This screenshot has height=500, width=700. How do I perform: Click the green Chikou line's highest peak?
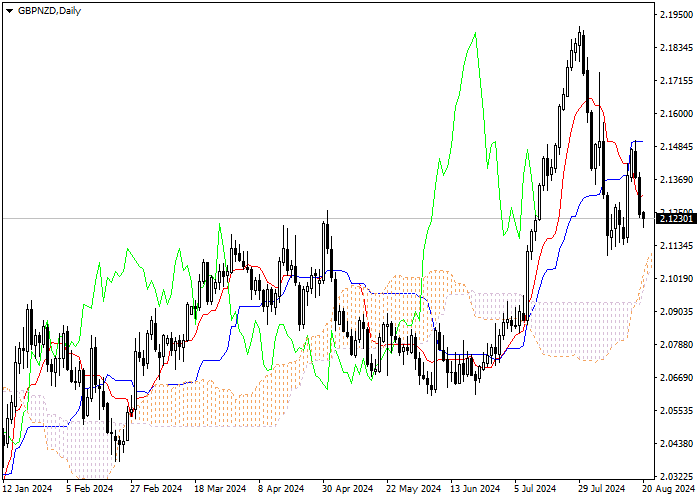tap(475, 33)
